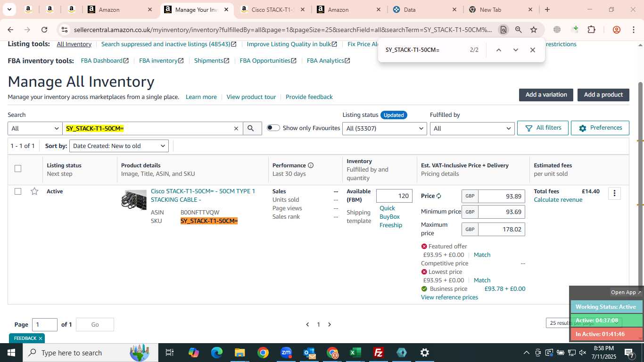The height and width of the screenshot is (362, 644).
Task: Click Performance info icon
Action: 311,165
